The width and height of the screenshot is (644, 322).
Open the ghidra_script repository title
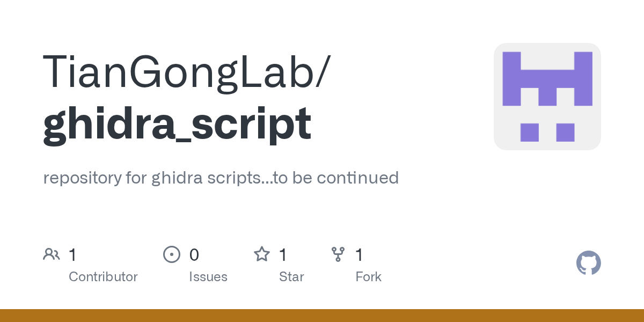(177, 123)
